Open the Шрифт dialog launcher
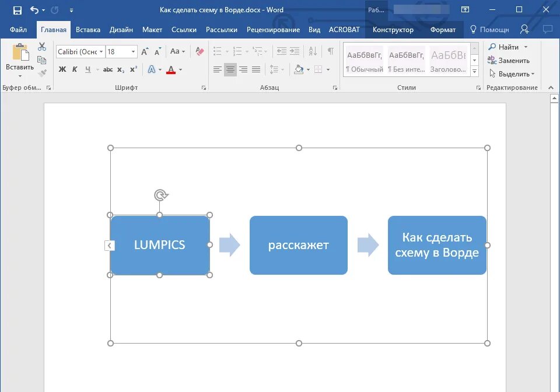 click(x=204, y=88)
